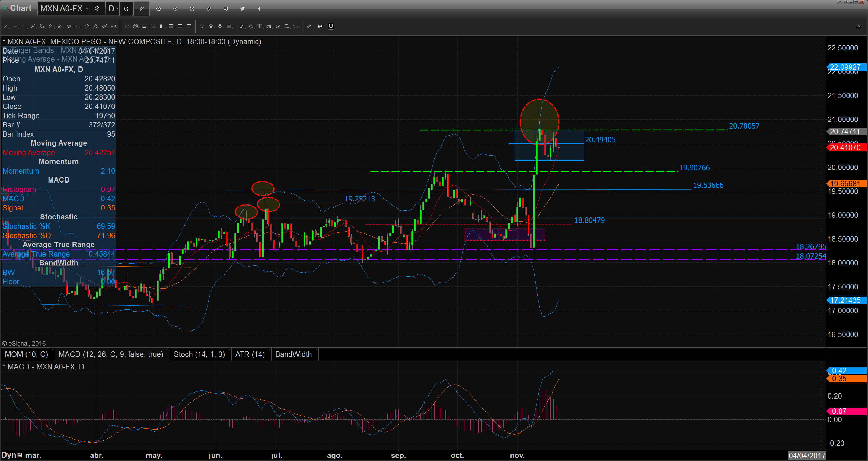Switch to the MOM (10, C) tab
Image resolution: width=868 pixels, height=461 pixels.
click(x=27, y=354)
